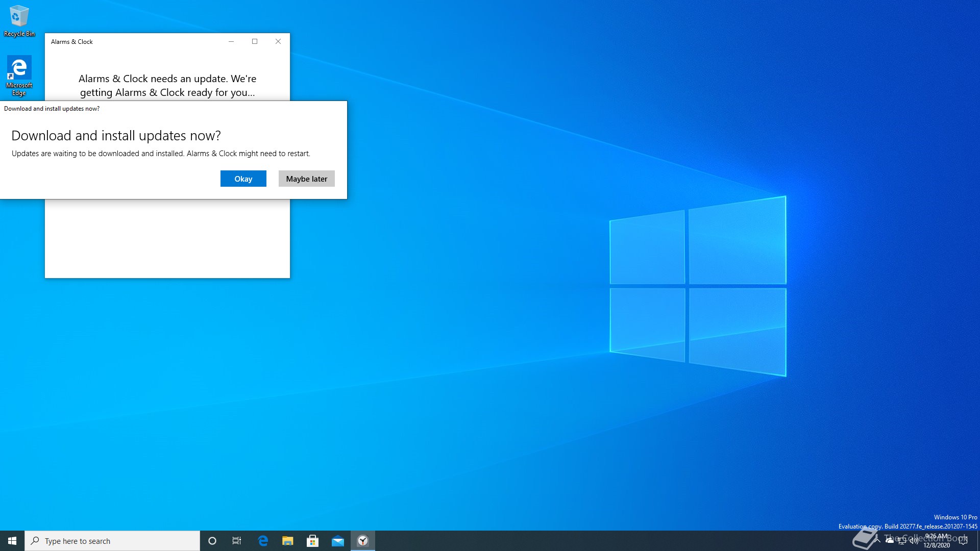Open Task View on the taskbar
This screenshot has height=551, width=980.
tap(237, 541)
